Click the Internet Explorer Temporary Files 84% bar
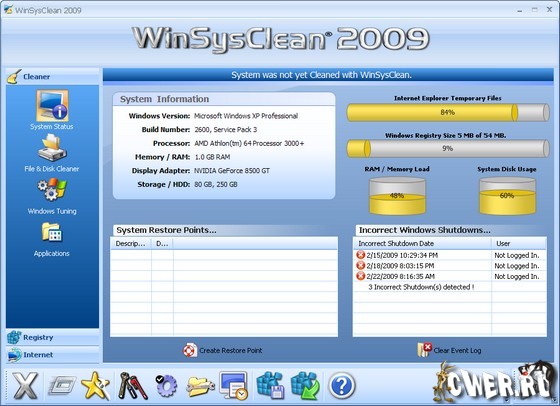This screenshot has width=560, height=406. coord(448,112)
